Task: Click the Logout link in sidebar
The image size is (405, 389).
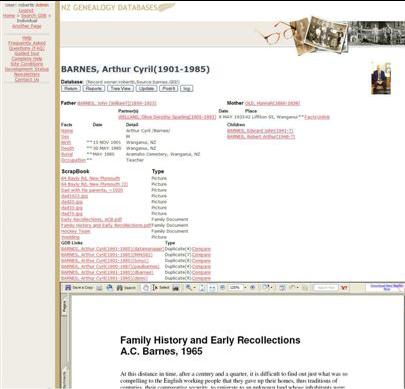Action: click(26, 11)
